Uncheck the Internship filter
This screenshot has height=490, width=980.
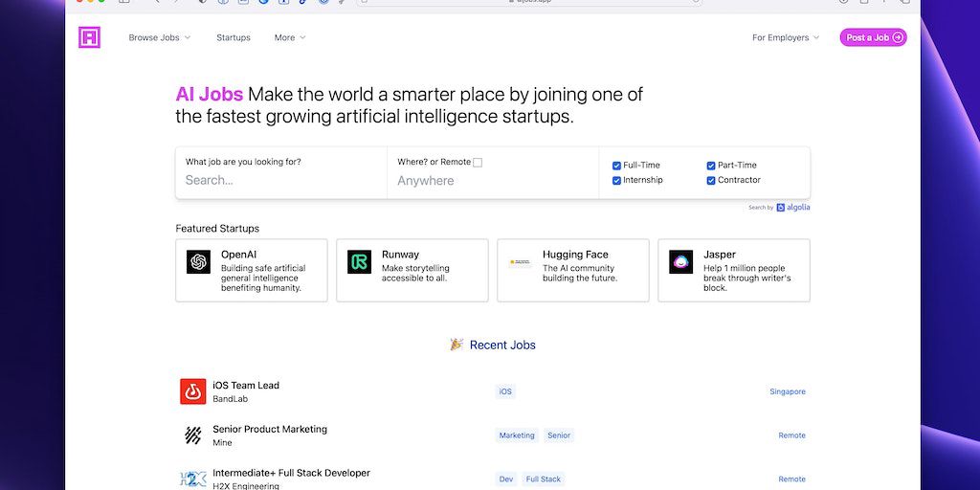616,180
